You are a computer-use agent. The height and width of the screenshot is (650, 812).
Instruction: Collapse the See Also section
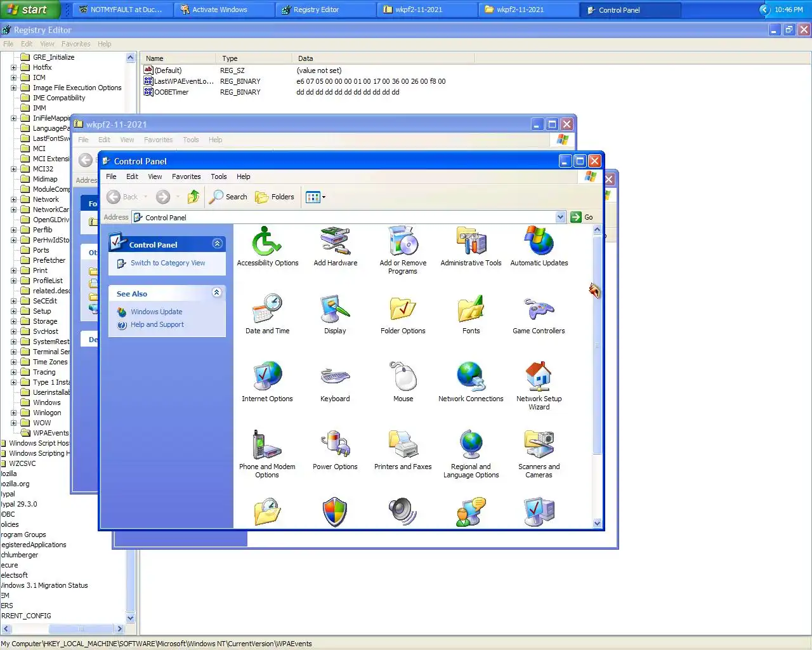(216, 293)
